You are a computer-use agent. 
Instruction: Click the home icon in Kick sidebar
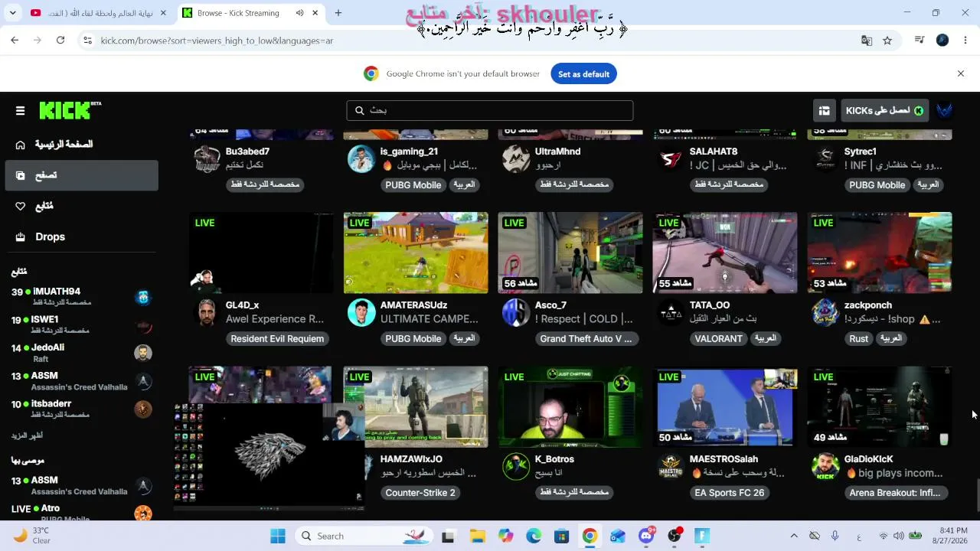(x=21, y=145)
